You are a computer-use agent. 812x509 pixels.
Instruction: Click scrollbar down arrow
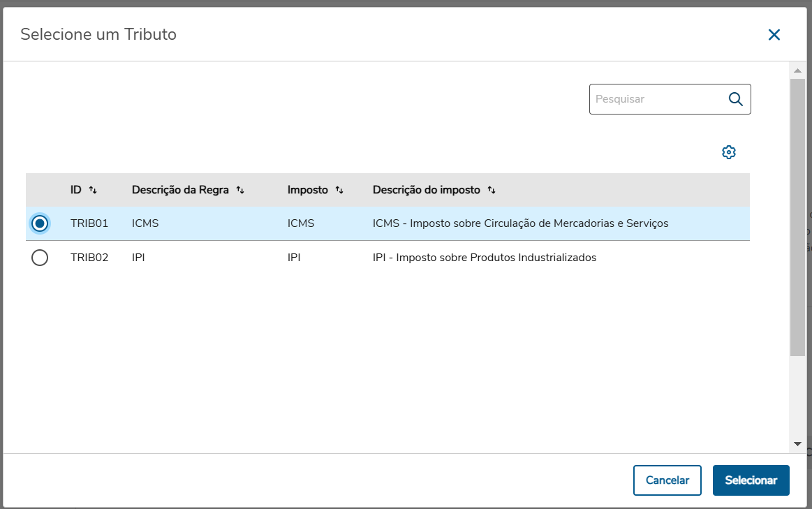[x=797, y=443]
